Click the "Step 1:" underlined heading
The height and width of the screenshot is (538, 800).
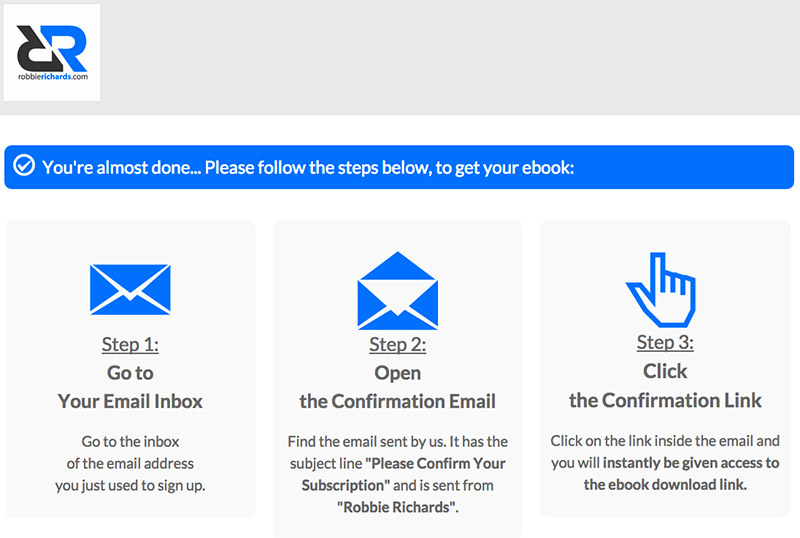tap(130, 345)
